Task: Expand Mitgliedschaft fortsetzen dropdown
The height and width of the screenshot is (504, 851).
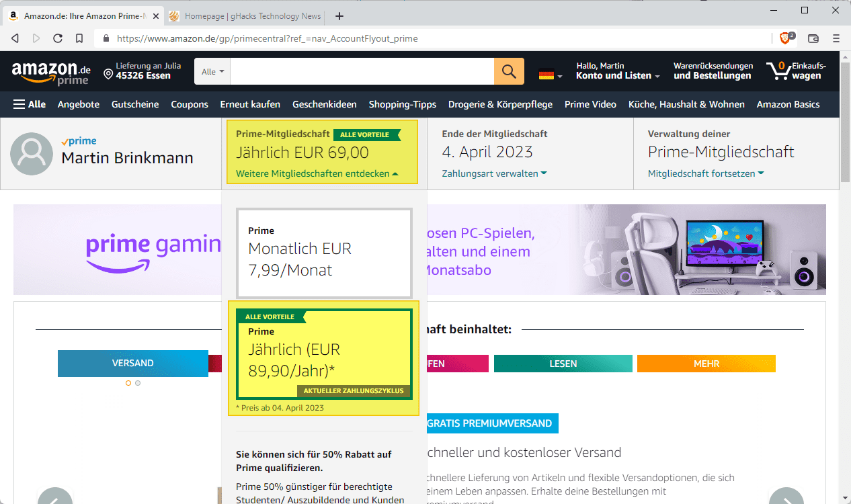Action: (x=705, y=173)
